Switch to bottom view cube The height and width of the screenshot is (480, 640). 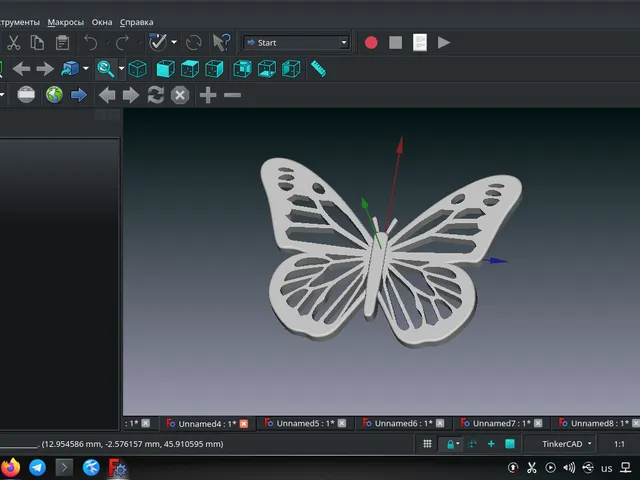pos(267,69)
